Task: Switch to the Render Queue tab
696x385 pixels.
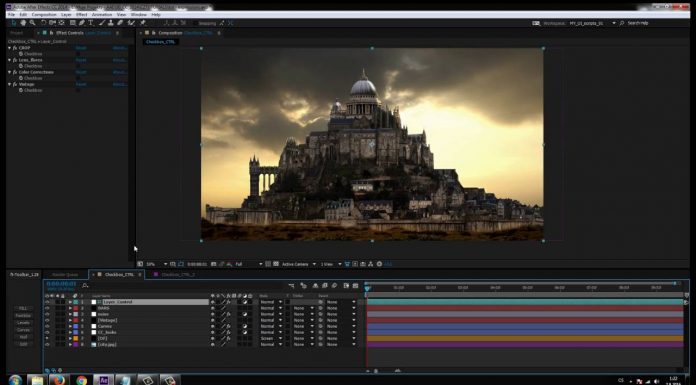Action: pos(65,275)
